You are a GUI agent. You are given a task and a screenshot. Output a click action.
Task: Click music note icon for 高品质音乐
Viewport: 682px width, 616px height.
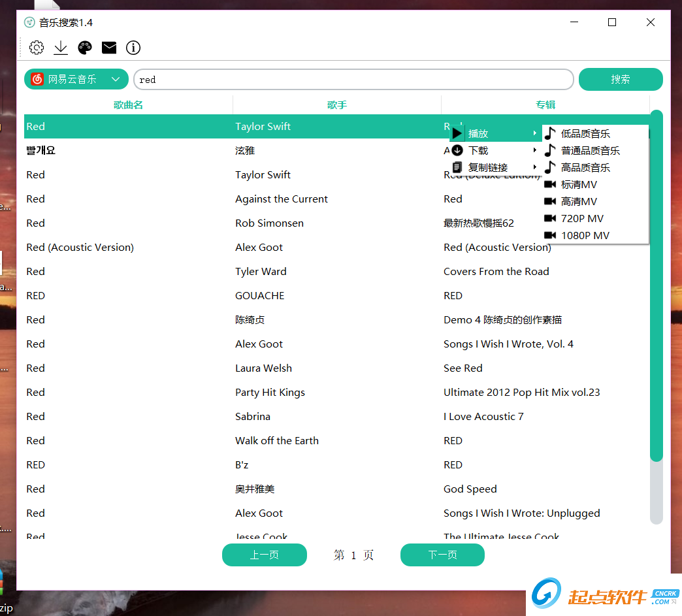(x=550, y=167)
